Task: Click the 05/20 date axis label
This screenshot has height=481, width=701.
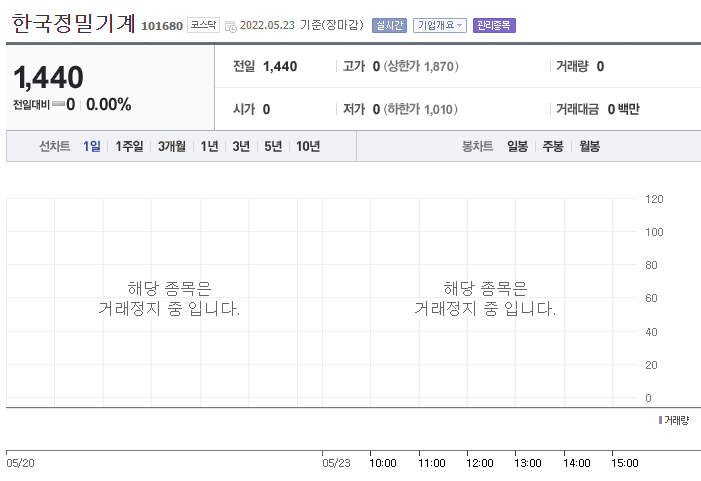Action: 21,463
